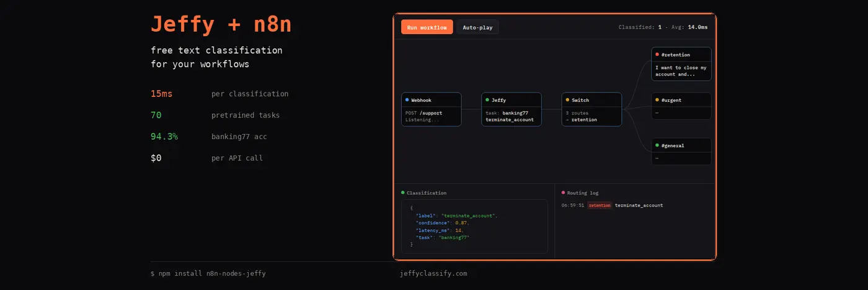Click the 94.3% banking77 acc stat

tap(209, 137)
